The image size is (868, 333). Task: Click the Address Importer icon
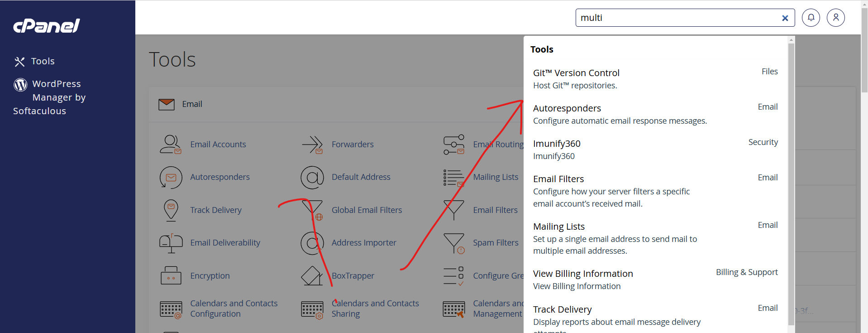312,243
